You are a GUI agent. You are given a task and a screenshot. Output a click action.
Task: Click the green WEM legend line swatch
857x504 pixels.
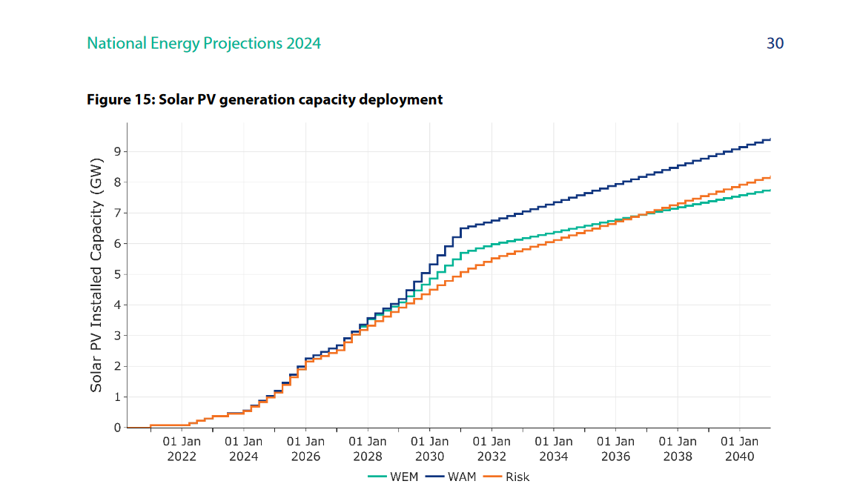coord(377,477)
